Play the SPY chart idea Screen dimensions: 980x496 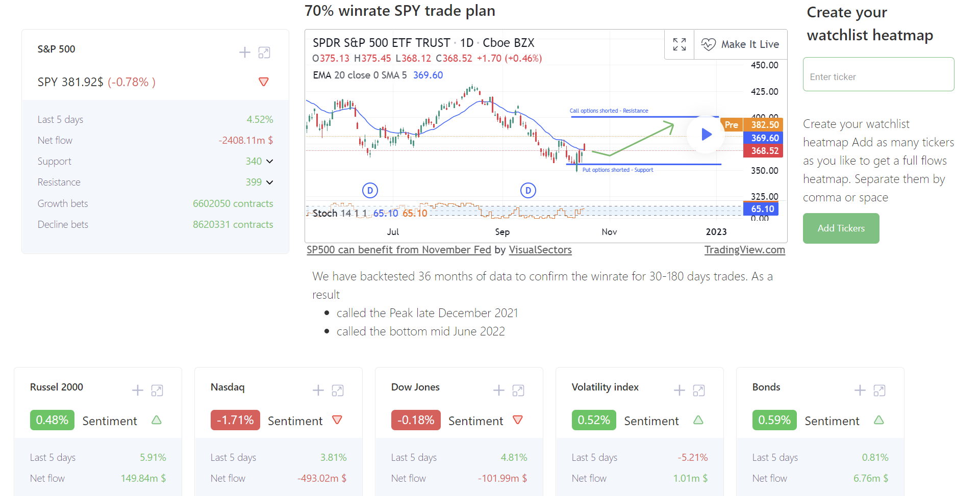coord(706,135)
